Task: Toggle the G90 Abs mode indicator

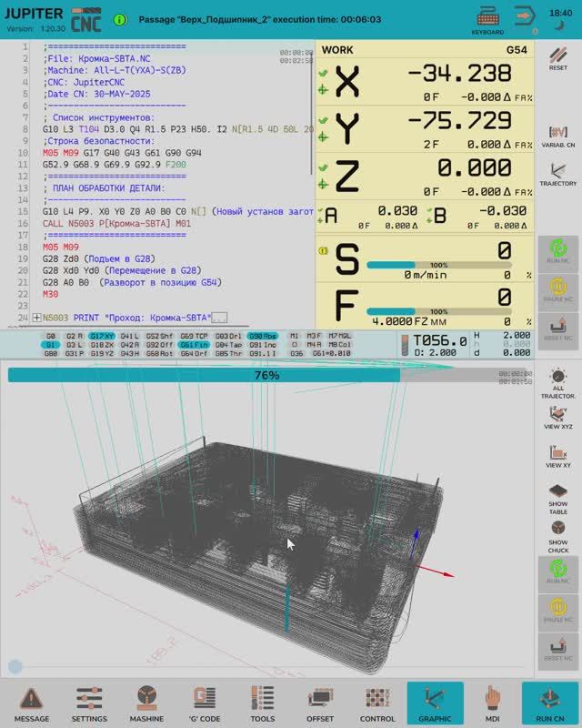Action: (262, 336)
